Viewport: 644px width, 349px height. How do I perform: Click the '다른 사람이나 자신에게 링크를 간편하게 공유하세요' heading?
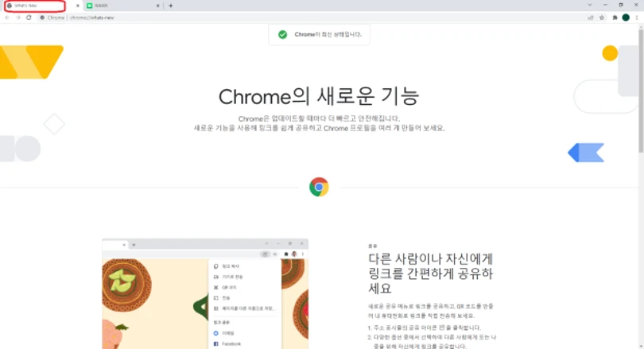[430, 273]
